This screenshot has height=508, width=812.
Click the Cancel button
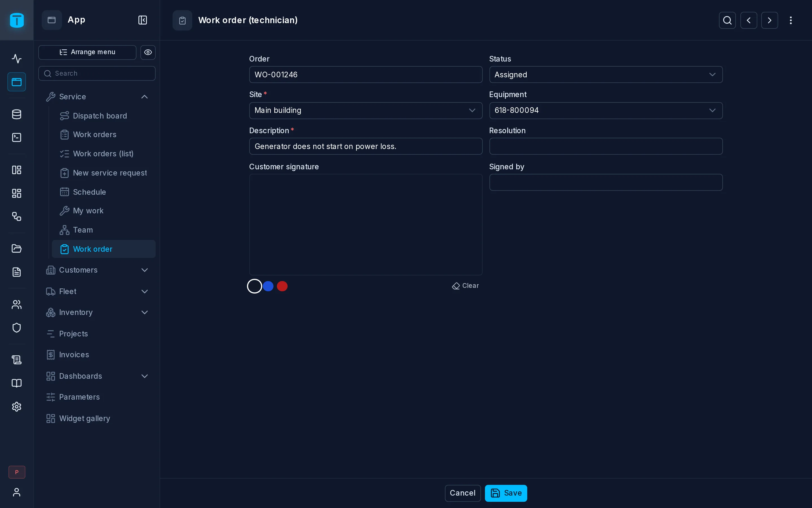coord(462,493)
